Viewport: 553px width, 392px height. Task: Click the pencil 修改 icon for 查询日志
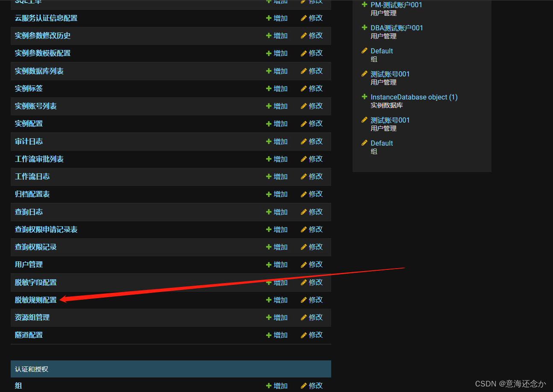pos(304,212)
